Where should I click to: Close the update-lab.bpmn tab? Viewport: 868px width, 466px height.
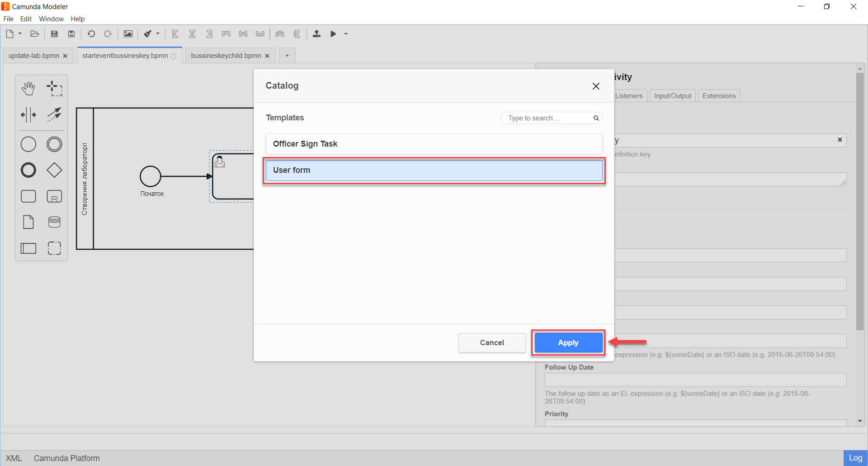(x=65, y=56)
